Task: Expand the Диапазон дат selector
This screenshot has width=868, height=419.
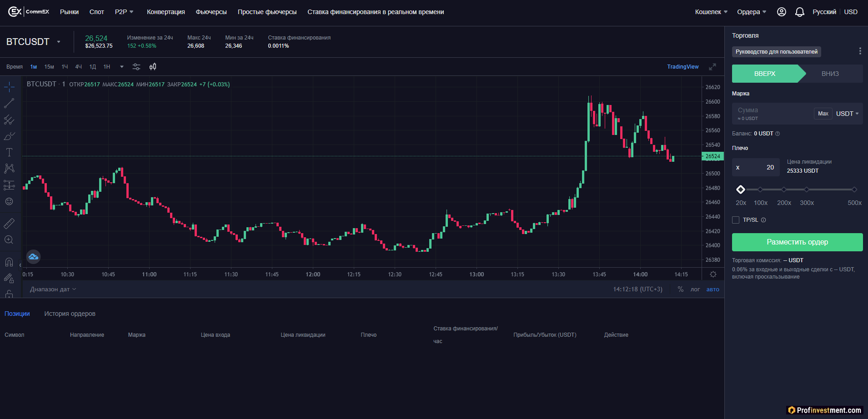Action: coord(53,289)
